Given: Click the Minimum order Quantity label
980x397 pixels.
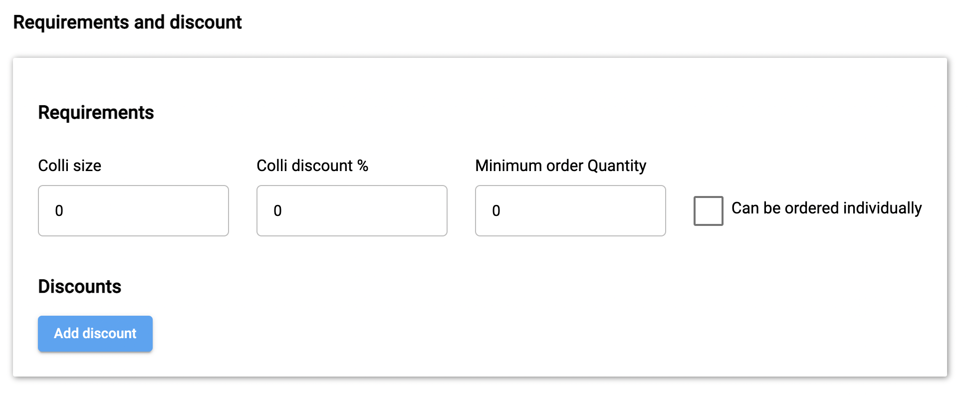Looking at the screenshot, I should point(560,166).
